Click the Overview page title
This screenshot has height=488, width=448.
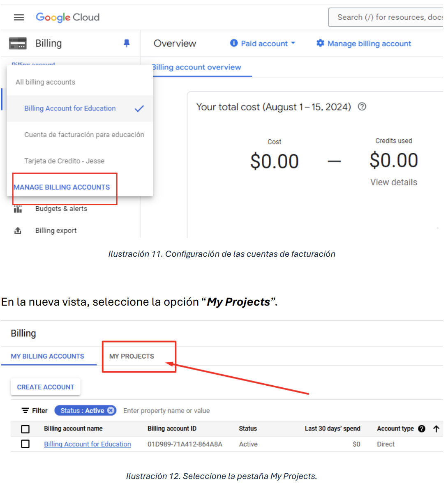[x=175, y=44]
